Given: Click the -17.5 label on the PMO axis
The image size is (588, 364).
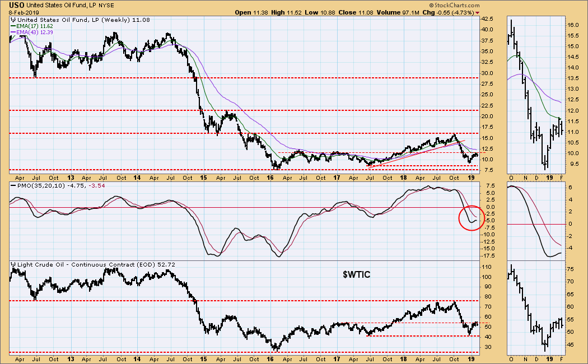Looking at the screenshot, I should pyautogui.click(x=487, y=256).
